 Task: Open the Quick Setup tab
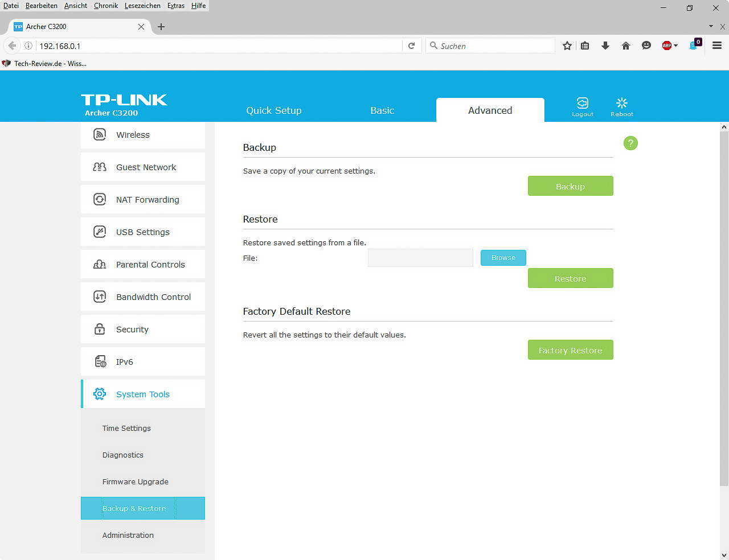tap(273, 110)
